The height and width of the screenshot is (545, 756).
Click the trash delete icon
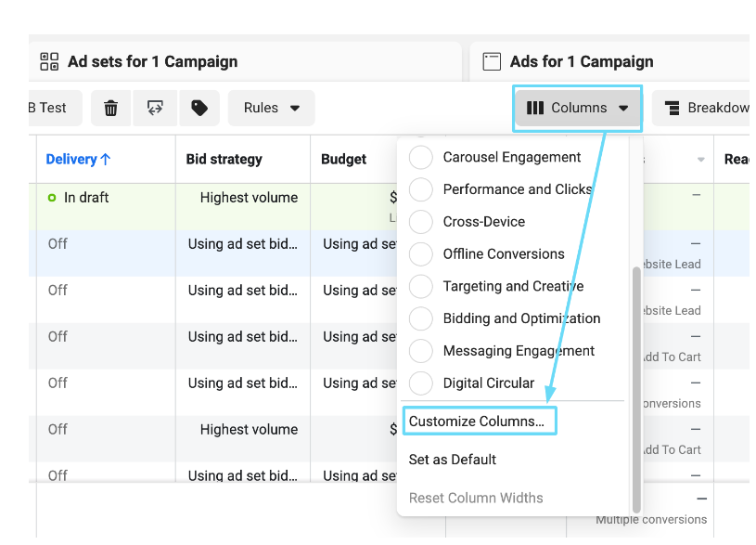tap(111, 108)
